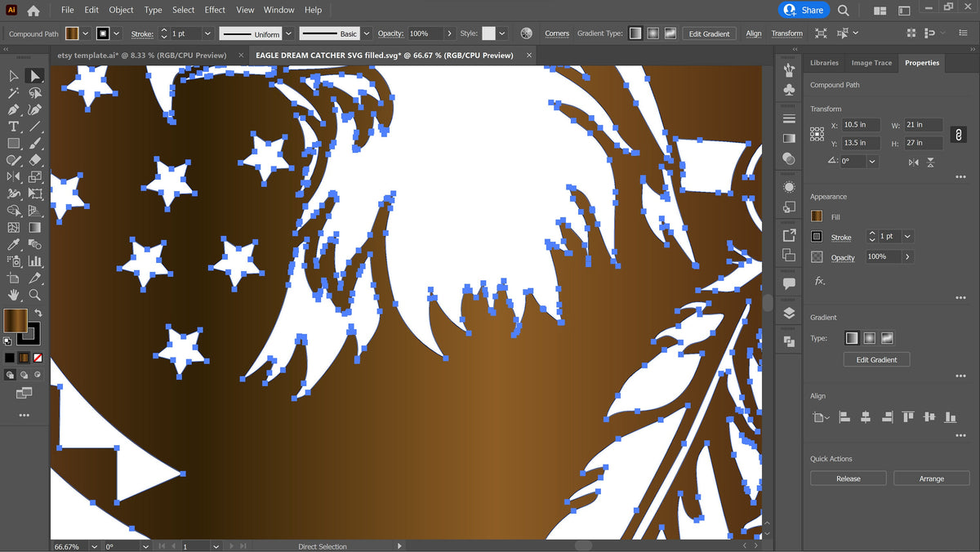Set fill mode to None
Viewport: 980px width, 552px height.
38,358
